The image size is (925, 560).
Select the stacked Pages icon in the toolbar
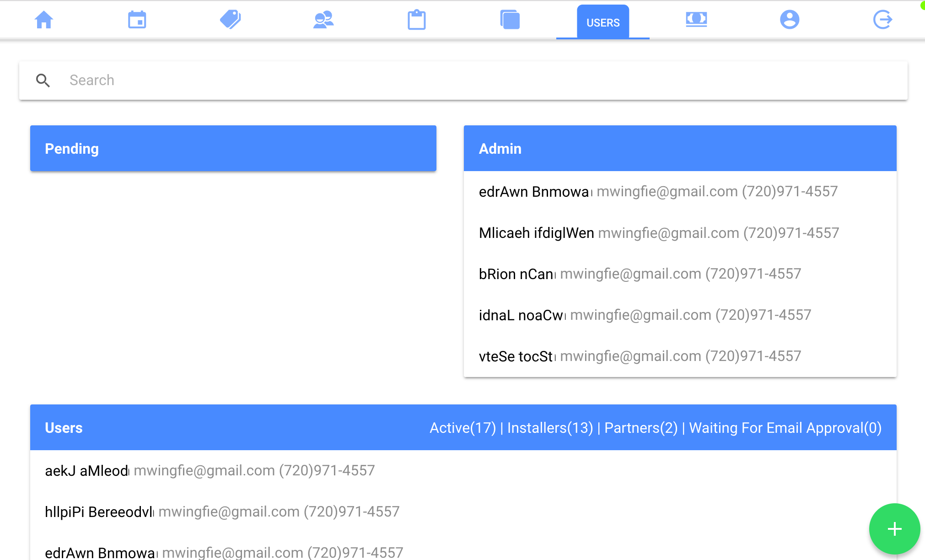510,20
